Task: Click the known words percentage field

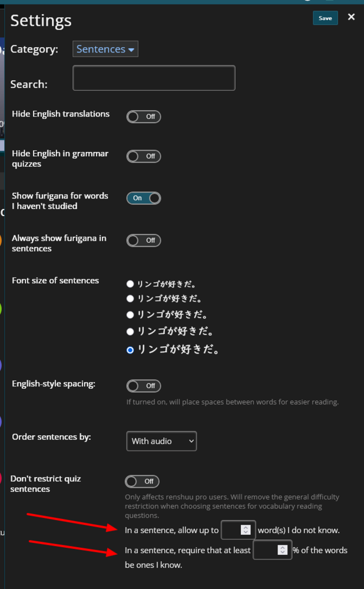Action: click(x=265, y=550)
